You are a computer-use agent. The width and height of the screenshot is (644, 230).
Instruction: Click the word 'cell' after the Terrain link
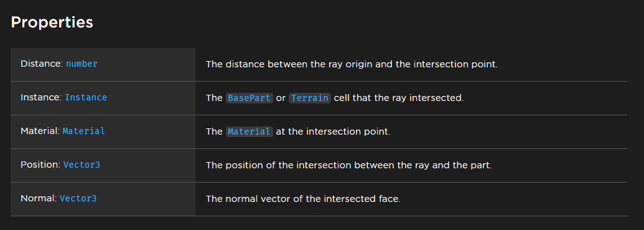[342, 98]
